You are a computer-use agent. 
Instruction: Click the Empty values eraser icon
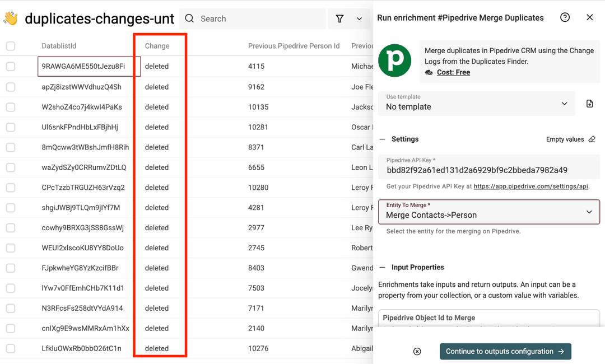pos(592,139)
